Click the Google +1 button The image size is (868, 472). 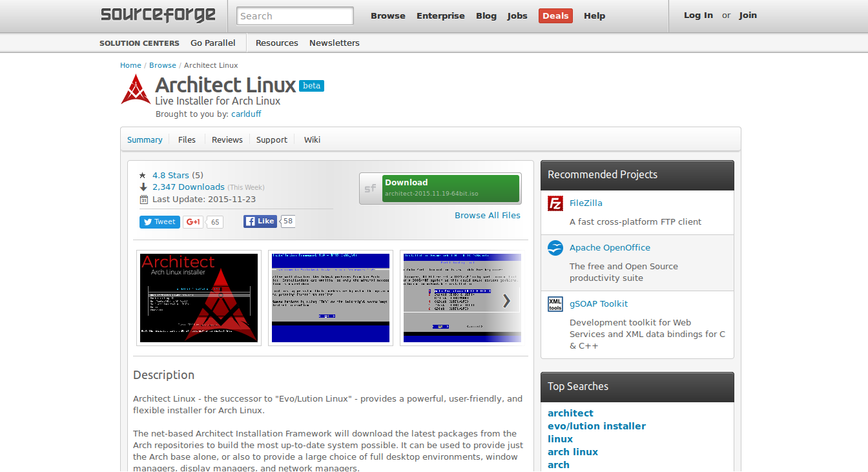point(193,221)
